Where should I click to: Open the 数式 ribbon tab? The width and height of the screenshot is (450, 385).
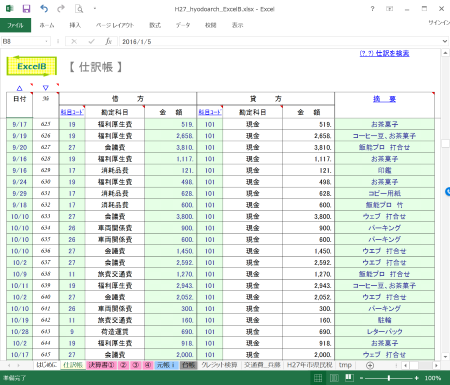coord(155,25)
